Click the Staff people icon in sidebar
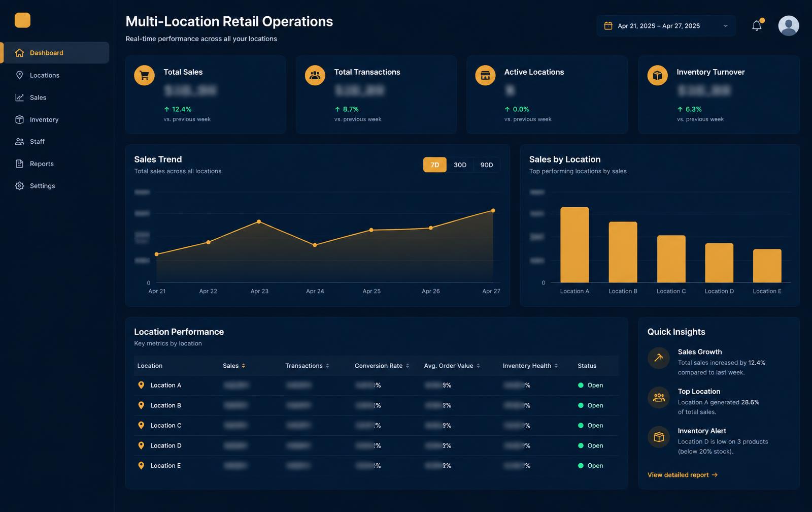The width and height of the screenshot is (812, 512). (19, 142)
